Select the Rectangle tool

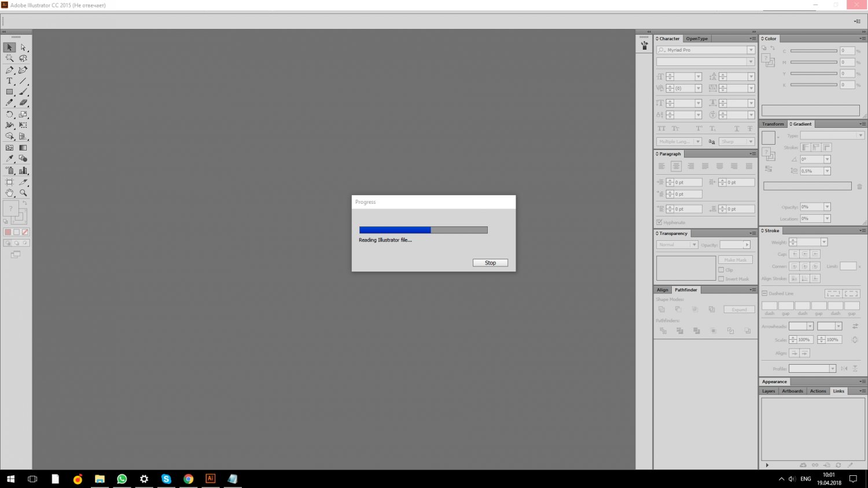pos(9,92)
